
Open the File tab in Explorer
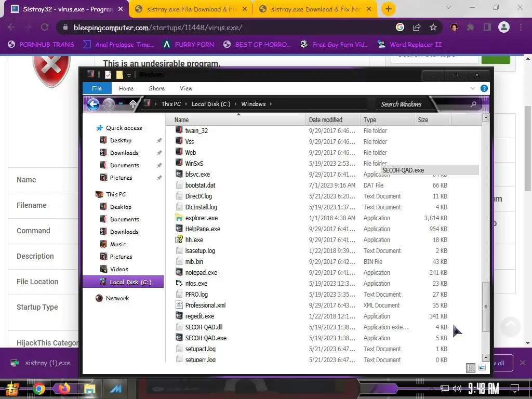[97, 88]
